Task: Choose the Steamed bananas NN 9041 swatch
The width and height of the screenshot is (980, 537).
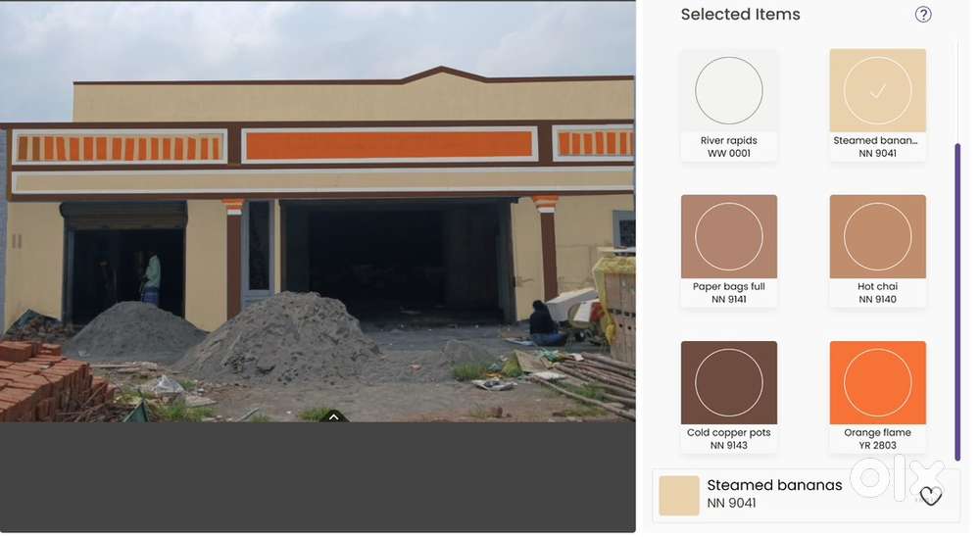Action: (x=877, y=105)
